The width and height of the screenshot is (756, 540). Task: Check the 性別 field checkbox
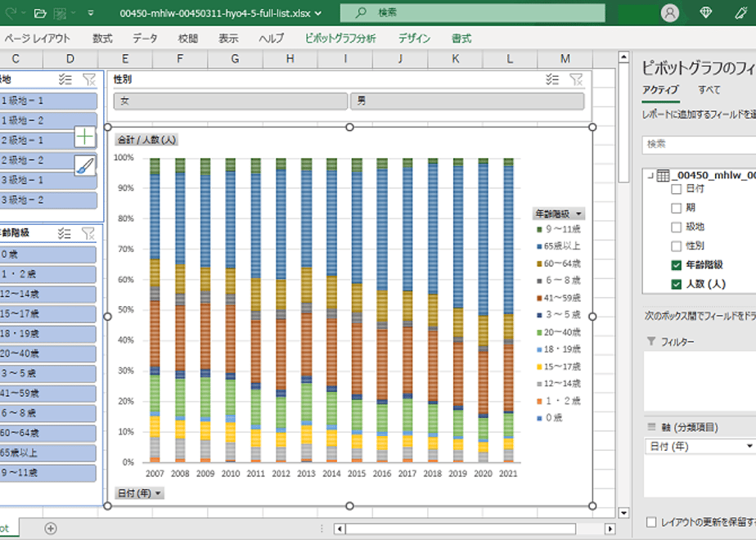(676, 246)
